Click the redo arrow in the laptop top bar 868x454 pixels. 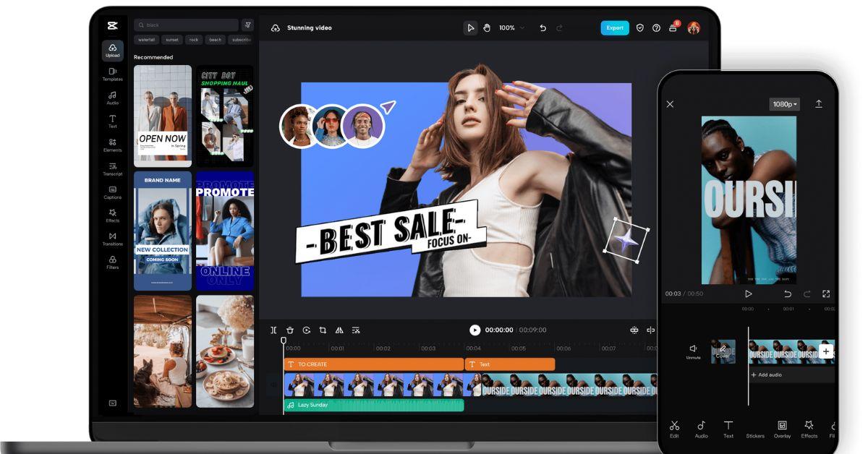tap(559, 28)
